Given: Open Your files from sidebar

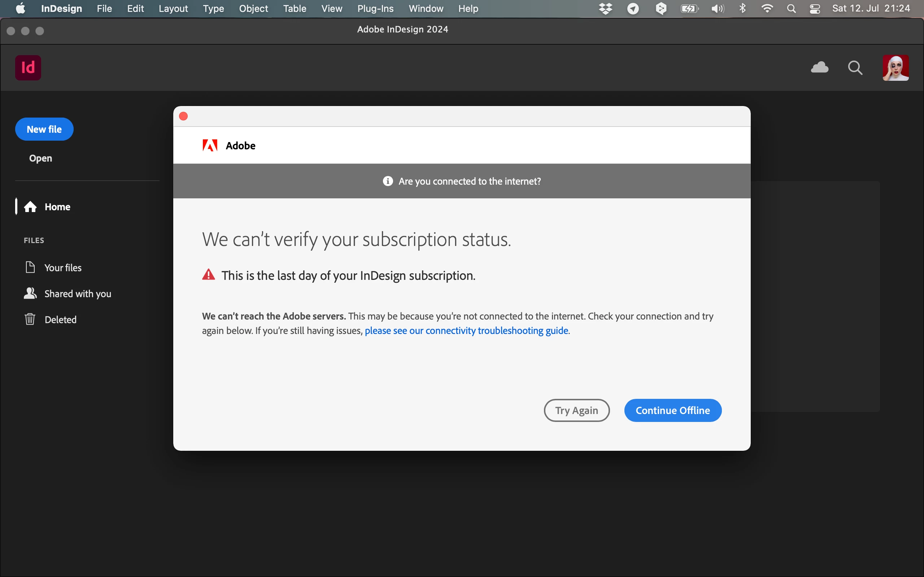Looking at the screenshot, I should tap(62, 268).
